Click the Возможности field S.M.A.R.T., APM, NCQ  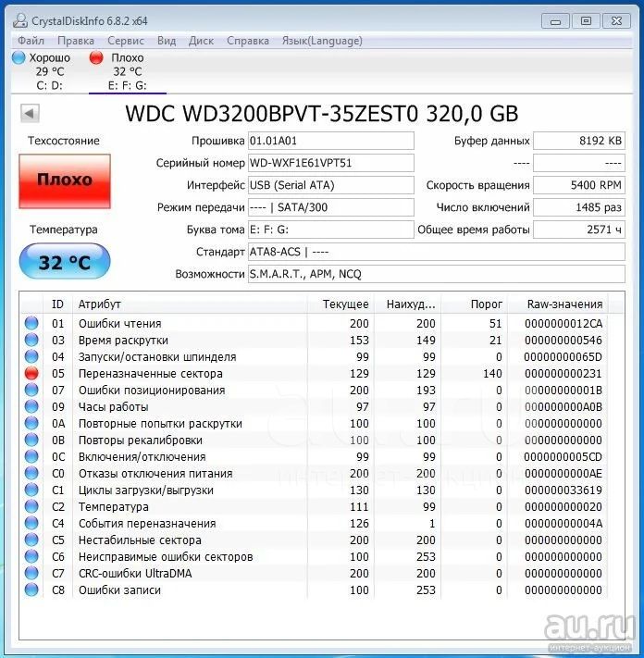pos(437,274)
